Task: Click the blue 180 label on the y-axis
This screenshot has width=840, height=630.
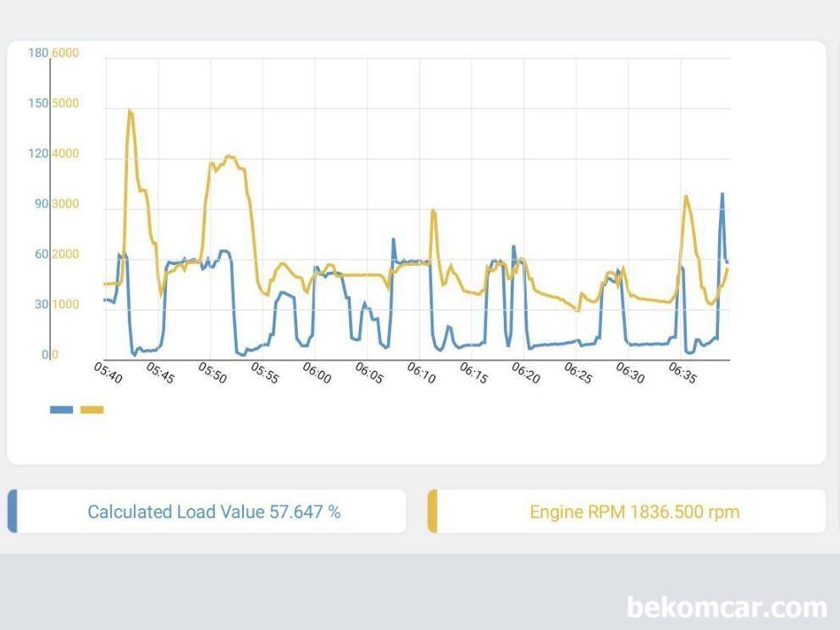Action: click(38, 53)
